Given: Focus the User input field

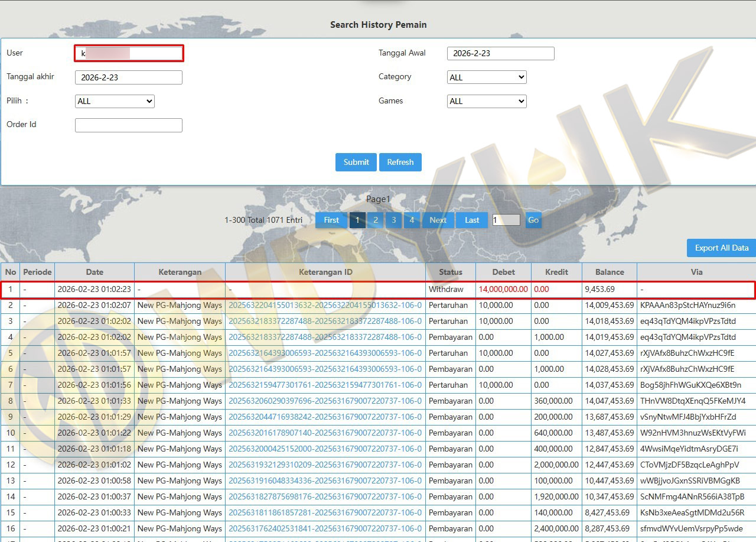Looking at the screenshot, I should tap(129, 53).
